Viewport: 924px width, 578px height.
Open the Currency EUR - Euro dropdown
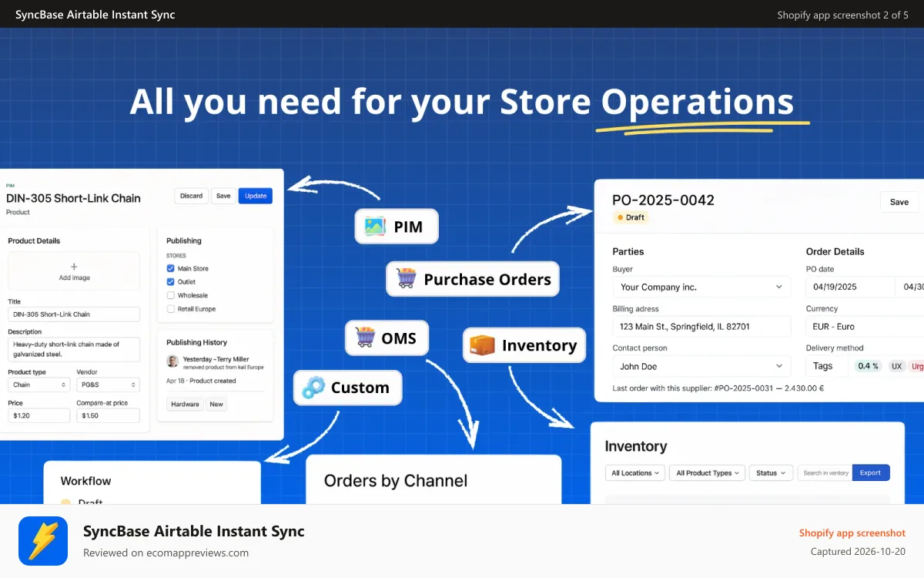coord(865,327)
